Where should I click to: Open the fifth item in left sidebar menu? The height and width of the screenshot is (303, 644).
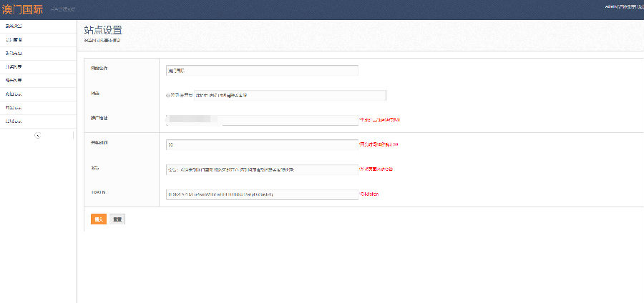pos(14,80)
